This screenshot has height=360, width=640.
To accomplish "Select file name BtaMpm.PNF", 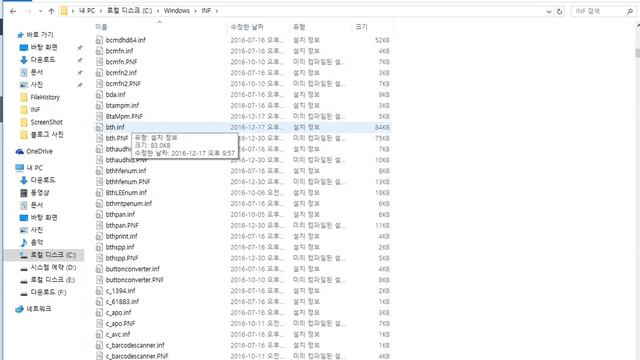I will 124,116.
